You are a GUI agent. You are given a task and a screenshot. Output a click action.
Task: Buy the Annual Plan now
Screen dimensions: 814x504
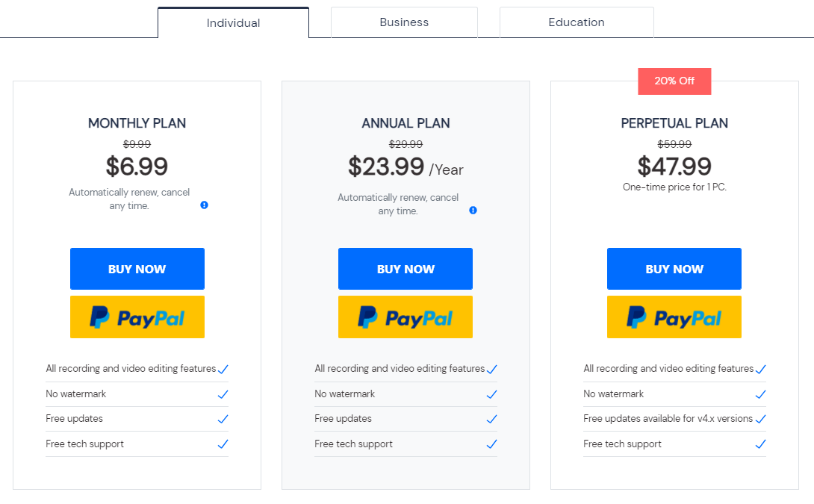pos(406,269)
